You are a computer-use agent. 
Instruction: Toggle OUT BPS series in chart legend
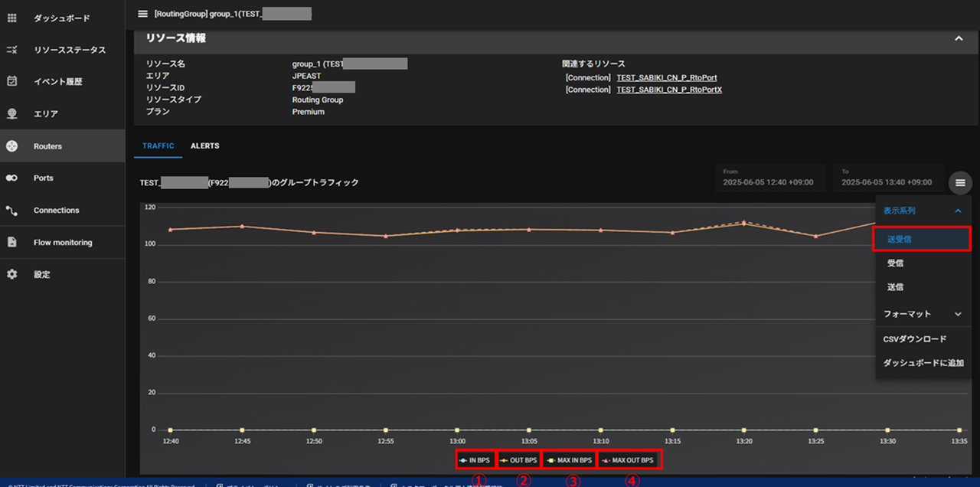518,460
